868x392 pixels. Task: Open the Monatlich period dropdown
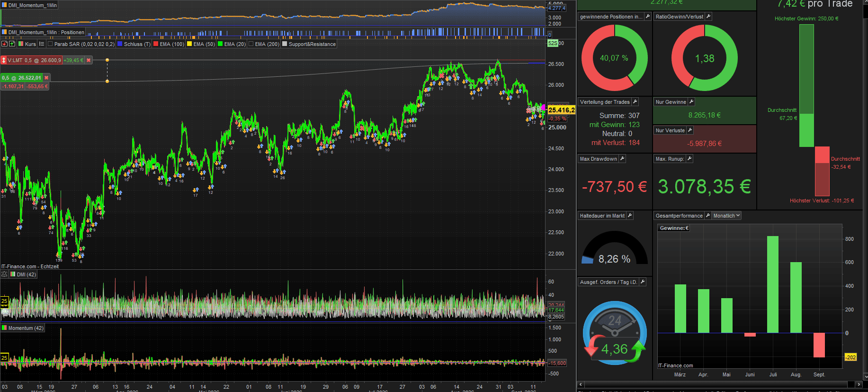726,216
